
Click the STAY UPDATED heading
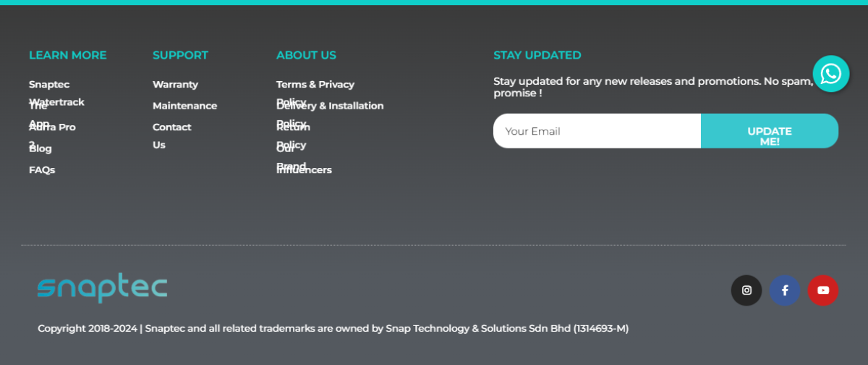click(537, 55)
